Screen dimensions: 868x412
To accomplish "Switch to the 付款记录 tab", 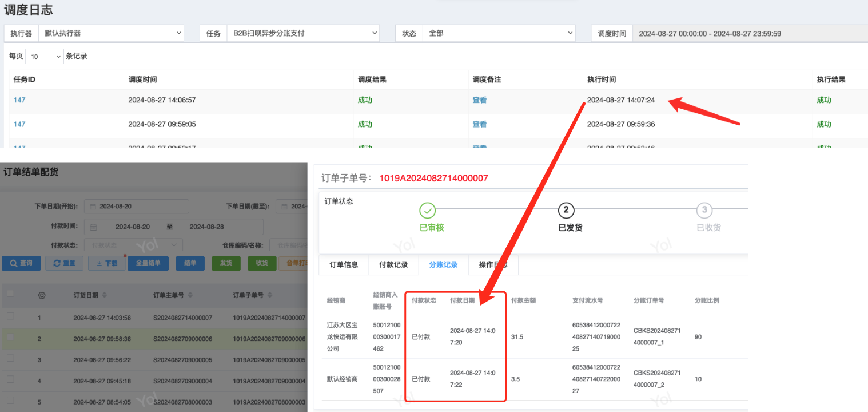I will coord(393,265).
